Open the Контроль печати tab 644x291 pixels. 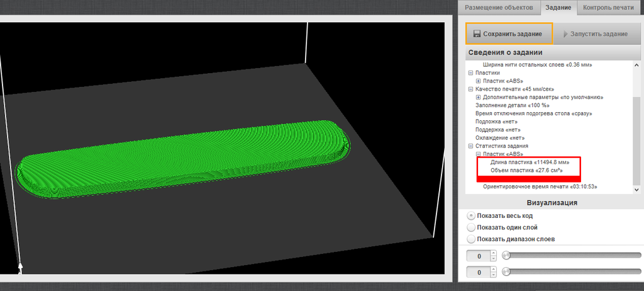click(609, 8)
